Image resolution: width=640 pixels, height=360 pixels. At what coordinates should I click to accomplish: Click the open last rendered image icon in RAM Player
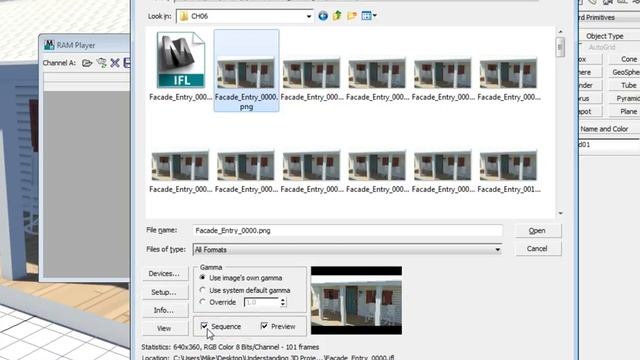click(101, 63)
